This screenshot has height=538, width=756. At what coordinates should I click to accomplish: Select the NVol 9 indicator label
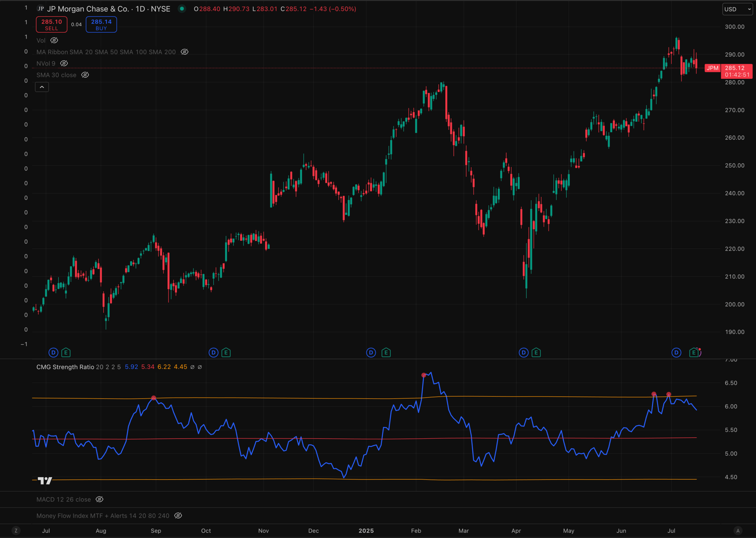click(x=46, y=63)
